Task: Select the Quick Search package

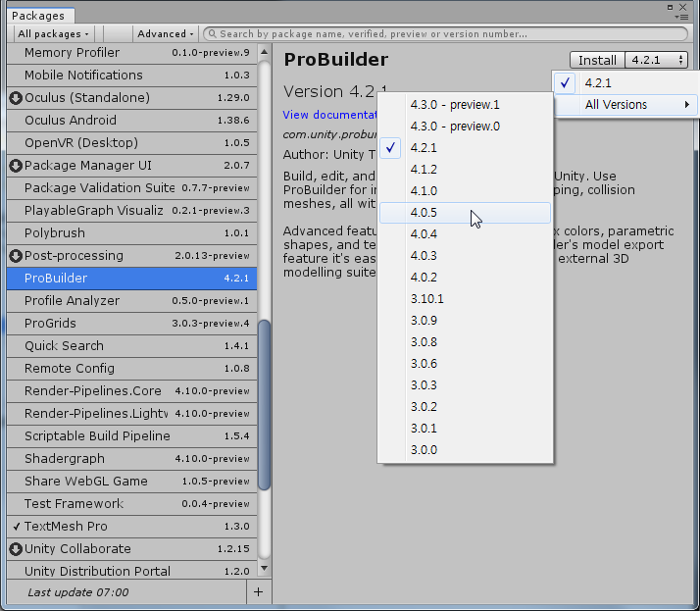Action: (131, 345)
